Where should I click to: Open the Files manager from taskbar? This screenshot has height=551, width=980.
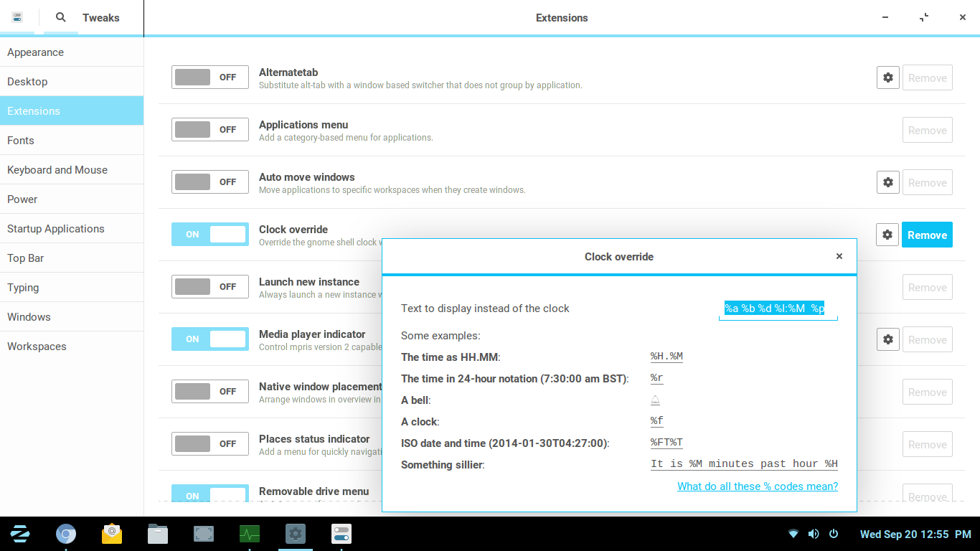[158, 534]
